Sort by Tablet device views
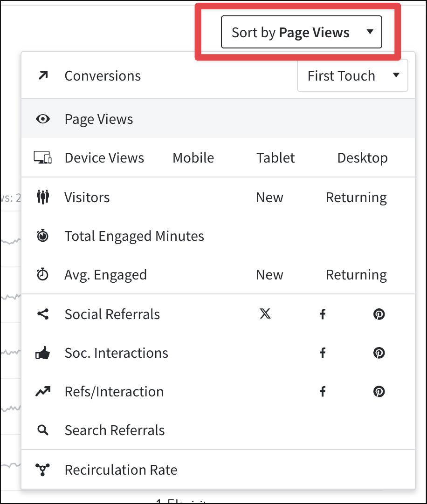This screenshot has width=427, height=504. click(x=275, y=158)
